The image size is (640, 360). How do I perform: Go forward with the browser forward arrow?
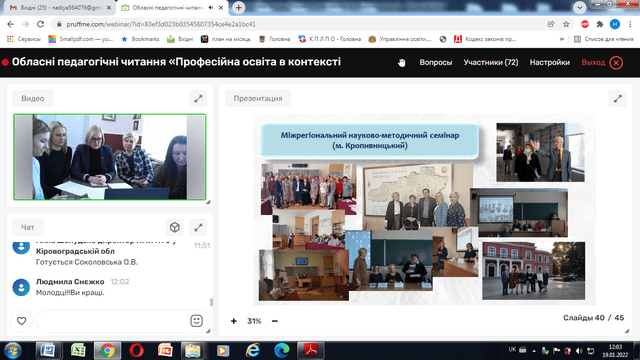coord(25,24)
